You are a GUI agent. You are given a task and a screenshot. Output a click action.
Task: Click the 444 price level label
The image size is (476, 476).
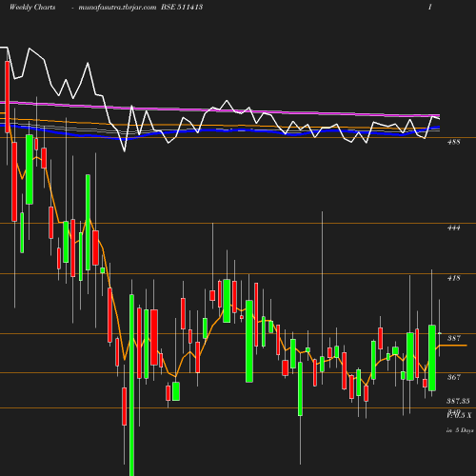[453, 228]
